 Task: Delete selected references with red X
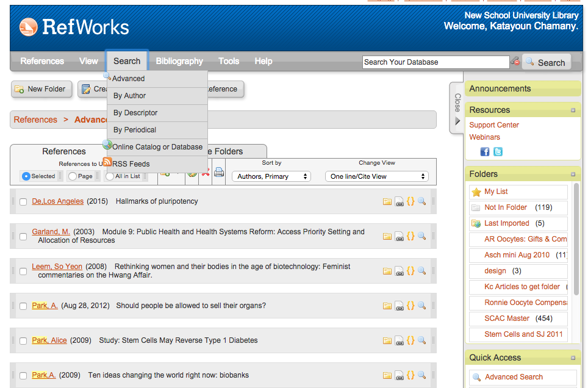pos(206,173)
